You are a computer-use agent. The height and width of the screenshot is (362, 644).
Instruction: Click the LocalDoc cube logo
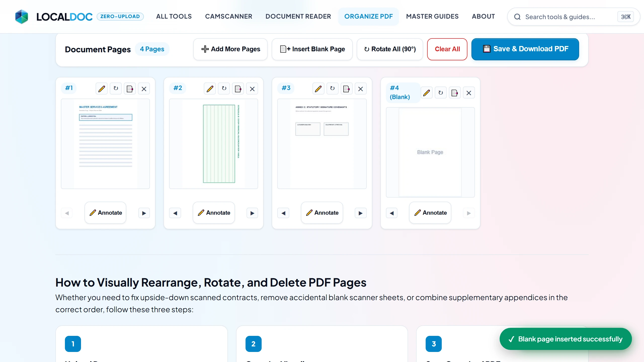pos(22,17)
